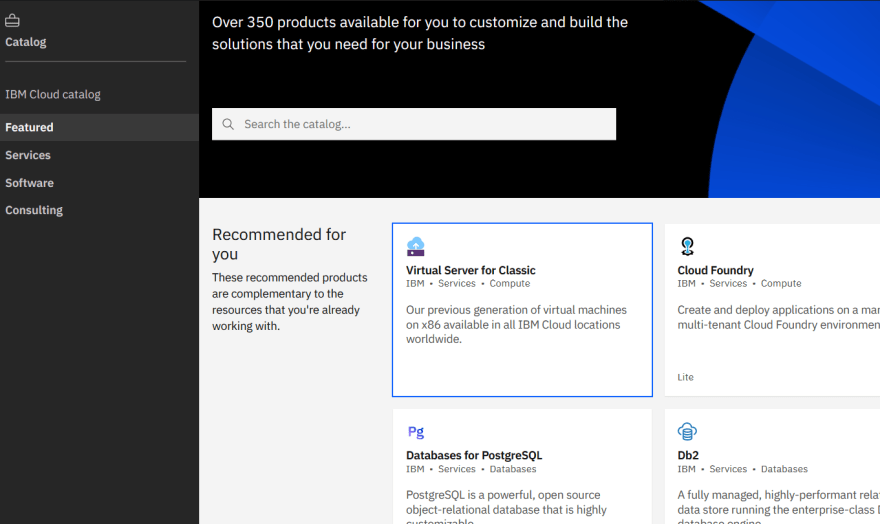Open the Virtual Server for Classic title
880x524 pixels.
point(470,270)
